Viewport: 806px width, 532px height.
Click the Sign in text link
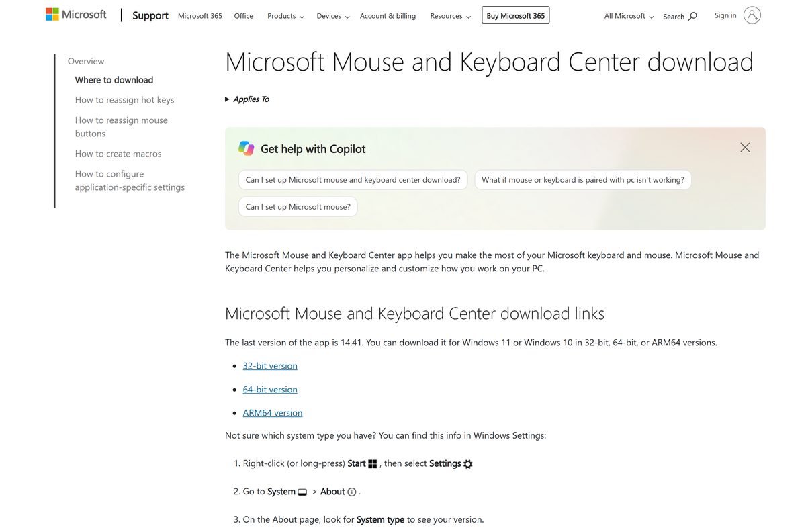(725, 15)
